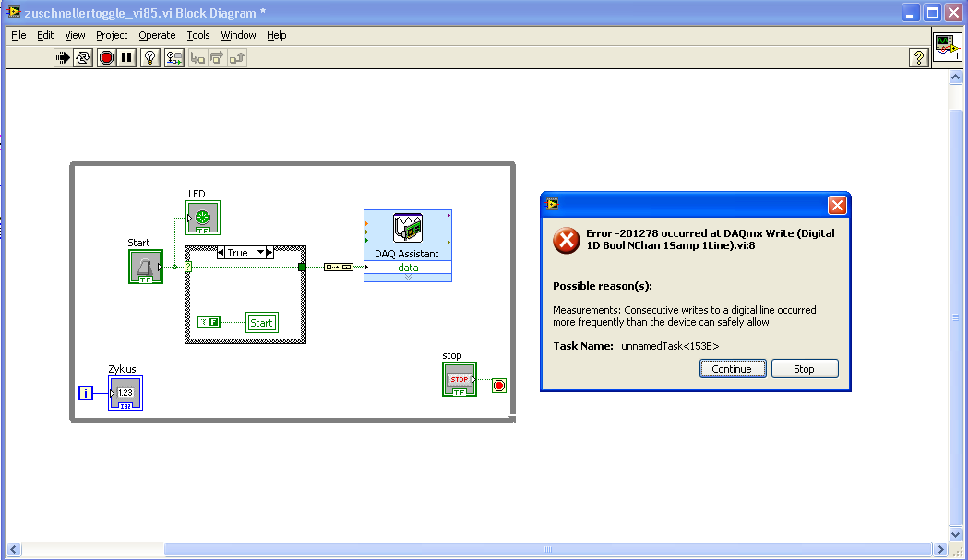Click the Step Over toolbar button
The width and height of the screenshot is (968, 560).
pyautogui.click(x=217, y=58)
